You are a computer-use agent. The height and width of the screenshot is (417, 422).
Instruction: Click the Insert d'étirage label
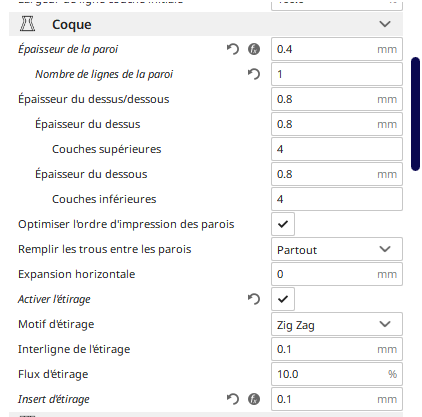pyautogui.click(x=54, y=399)
